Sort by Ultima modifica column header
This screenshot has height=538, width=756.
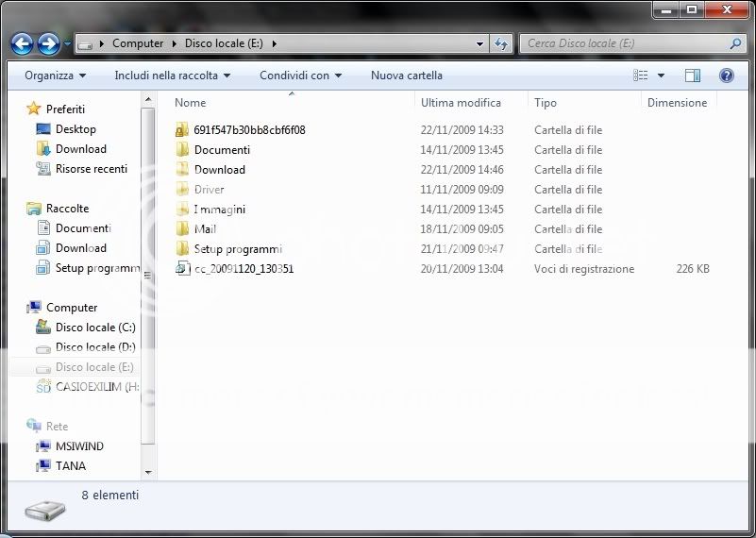tap(461, 103)
